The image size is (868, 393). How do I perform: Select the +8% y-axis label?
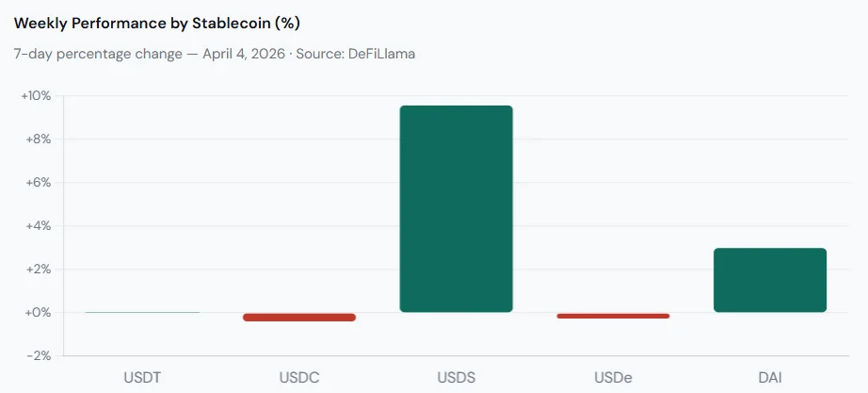[38, 139]
